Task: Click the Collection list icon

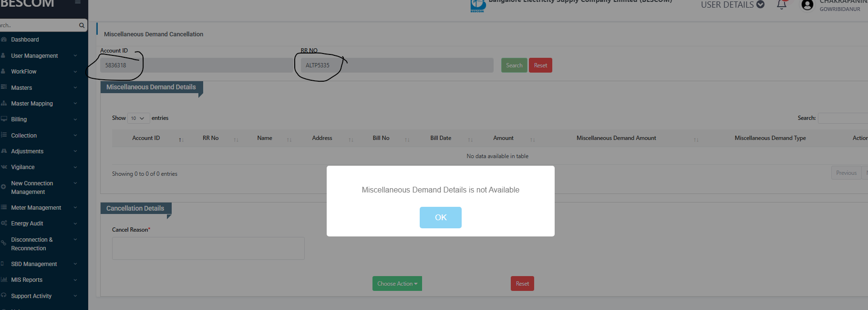Action: [3, 135]
